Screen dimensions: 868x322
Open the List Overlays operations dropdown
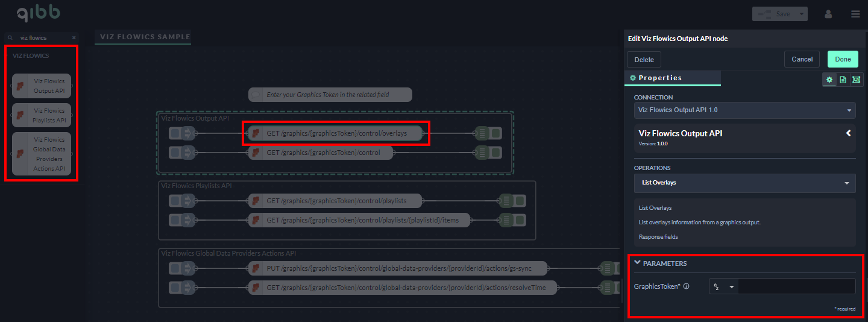click(744, 183)
